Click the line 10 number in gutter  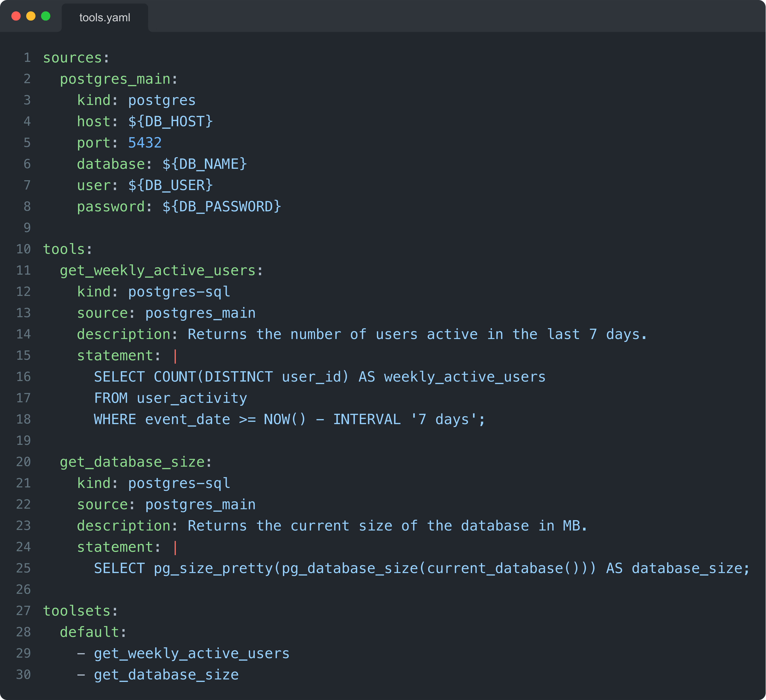23,249
